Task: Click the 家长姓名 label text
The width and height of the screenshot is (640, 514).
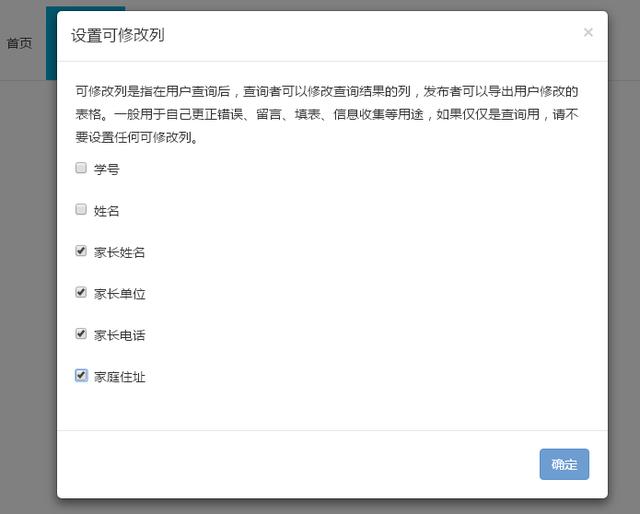Action: click(120, 252)
